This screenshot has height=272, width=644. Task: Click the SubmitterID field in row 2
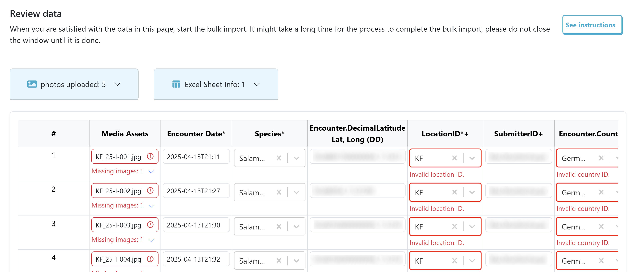pos(519,191)
